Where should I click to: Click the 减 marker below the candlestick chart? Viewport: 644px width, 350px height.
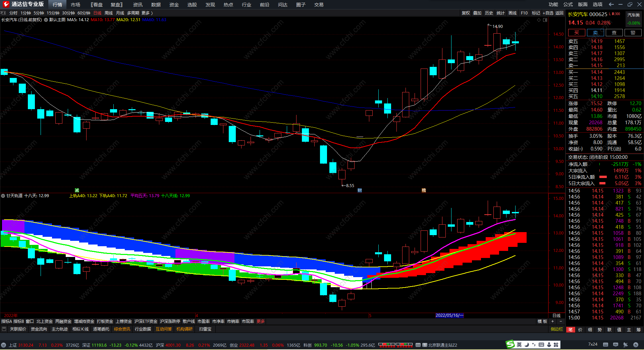point(77,190)
